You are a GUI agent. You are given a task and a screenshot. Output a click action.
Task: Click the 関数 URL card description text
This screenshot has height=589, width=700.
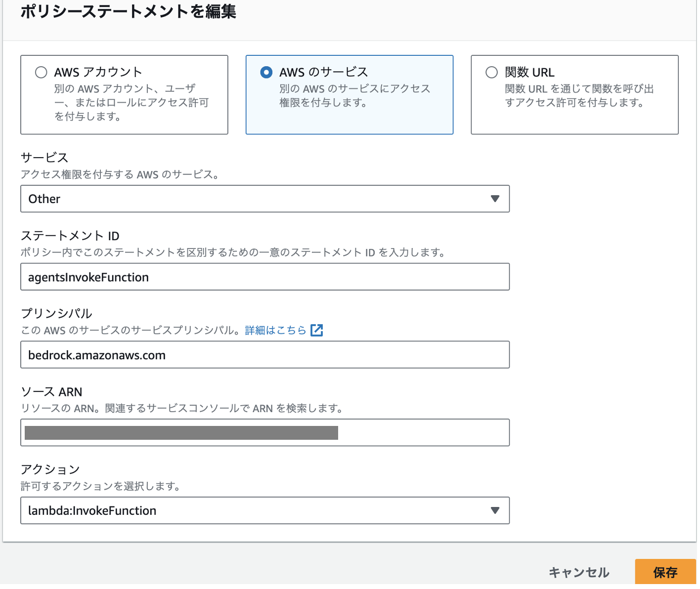click(x=579, y=96)
